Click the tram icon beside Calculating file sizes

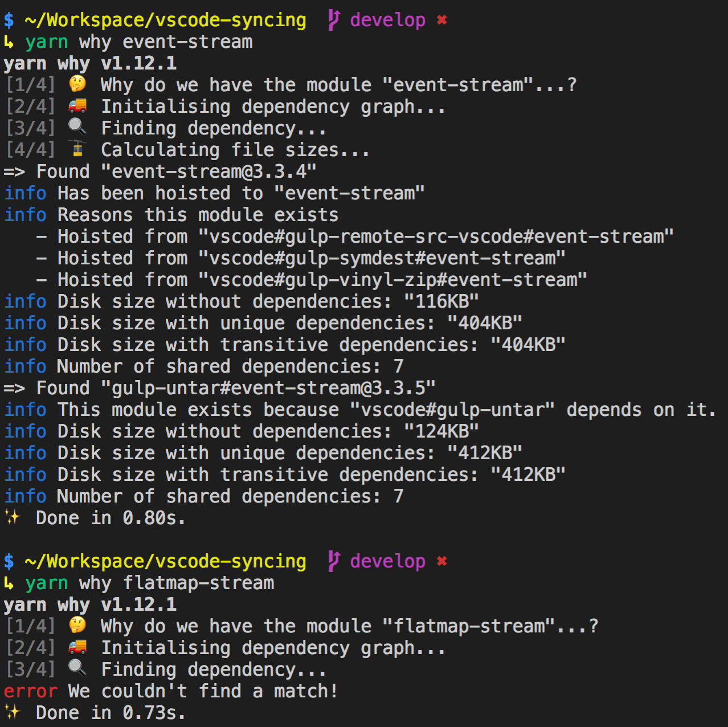click(x=77, y=149)
